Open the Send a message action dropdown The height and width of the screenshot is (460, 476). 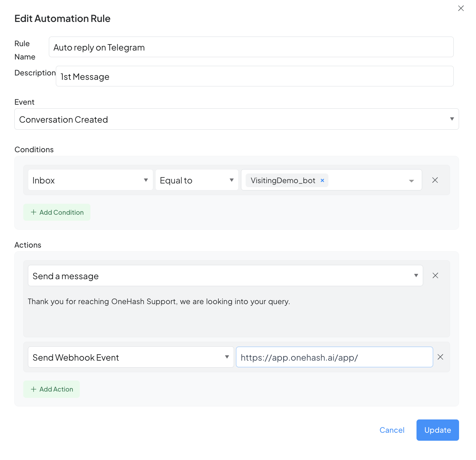225,276
